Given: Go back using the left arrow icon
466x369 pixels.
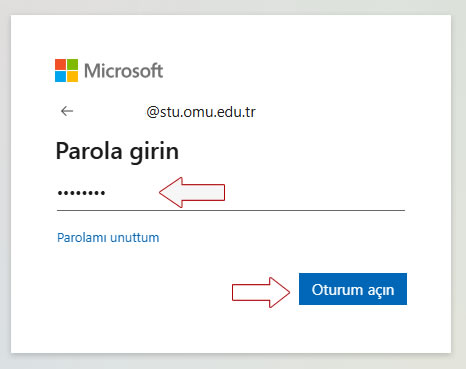Looking at the screenshot, I should [x=67, y=111].
